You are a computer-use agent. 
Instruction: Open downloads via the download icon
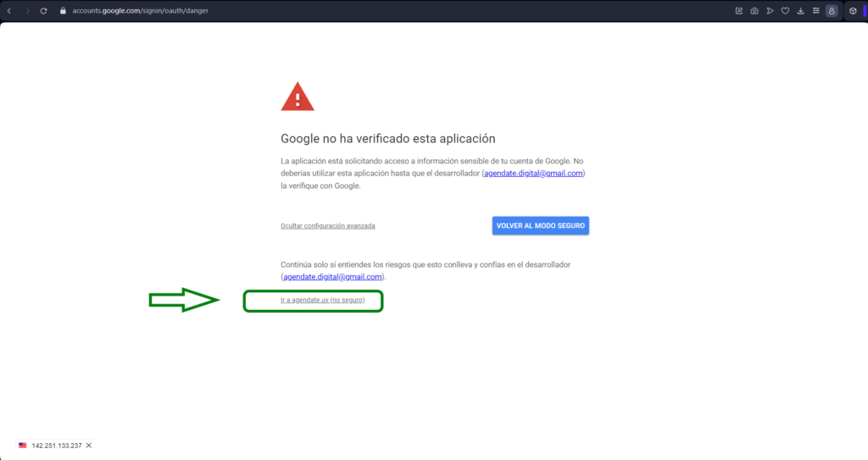tap(800, 11)
